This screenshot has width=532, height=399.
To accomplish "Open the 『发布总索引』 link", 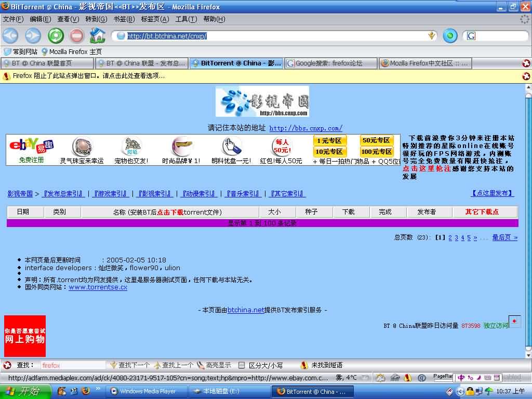I will (63, 194).
